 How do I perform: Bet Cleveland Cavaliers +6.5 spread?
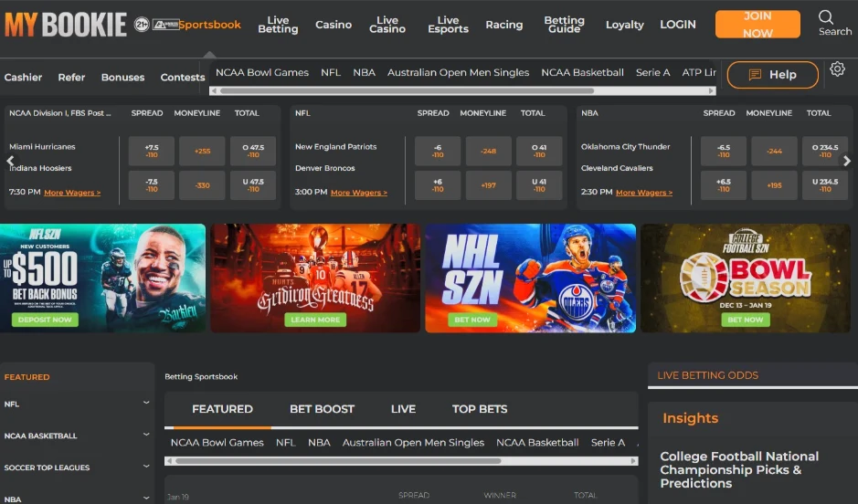tap(724, 185)
